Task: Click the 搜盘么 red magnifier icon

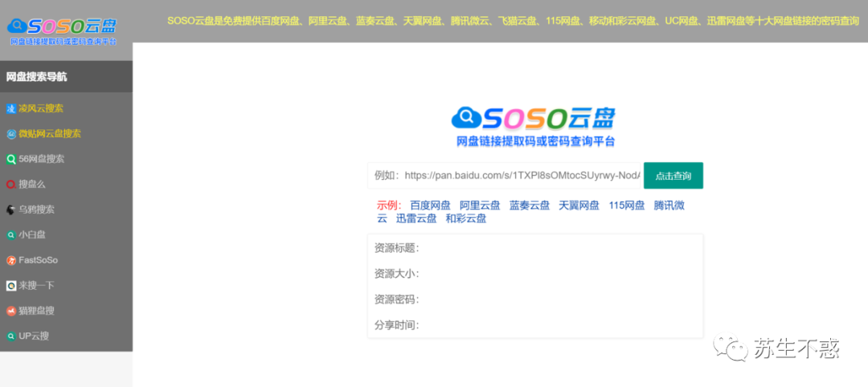Action: 11,185
